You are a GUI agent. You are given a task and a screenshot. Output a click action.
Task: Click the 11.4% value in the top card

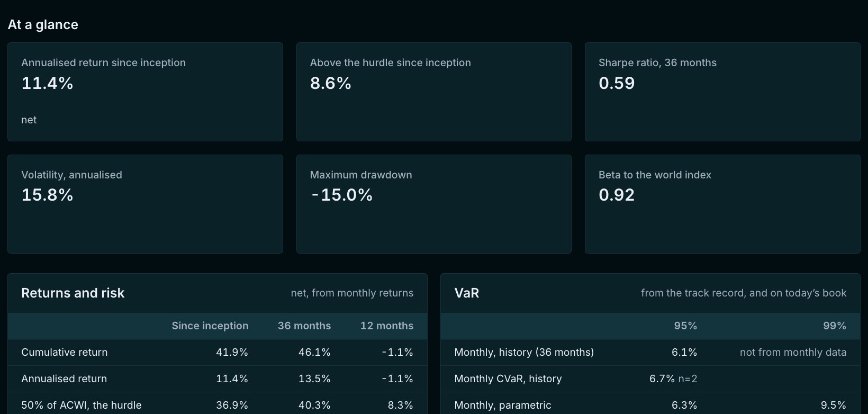pyautogui.click(x=47, y=83)
